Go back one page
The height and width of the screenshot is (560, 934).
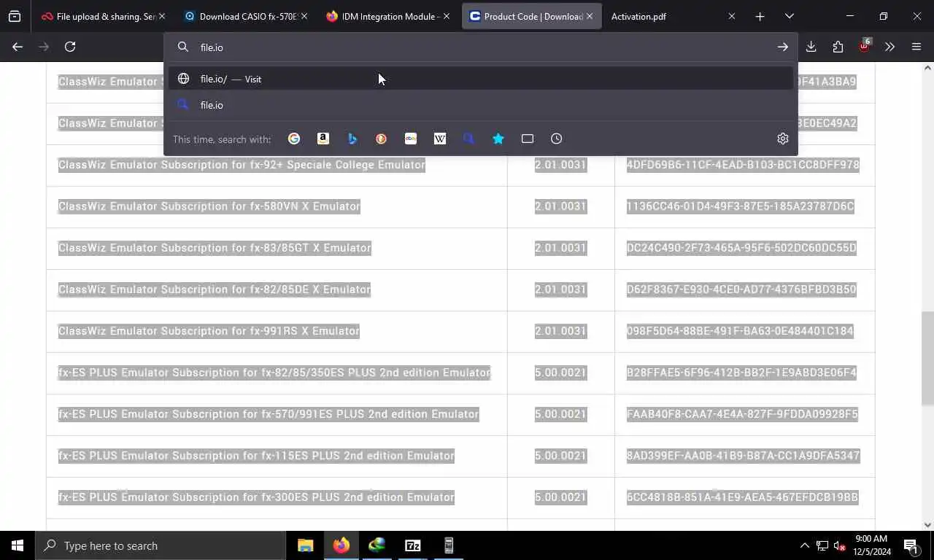click(18, 47)
